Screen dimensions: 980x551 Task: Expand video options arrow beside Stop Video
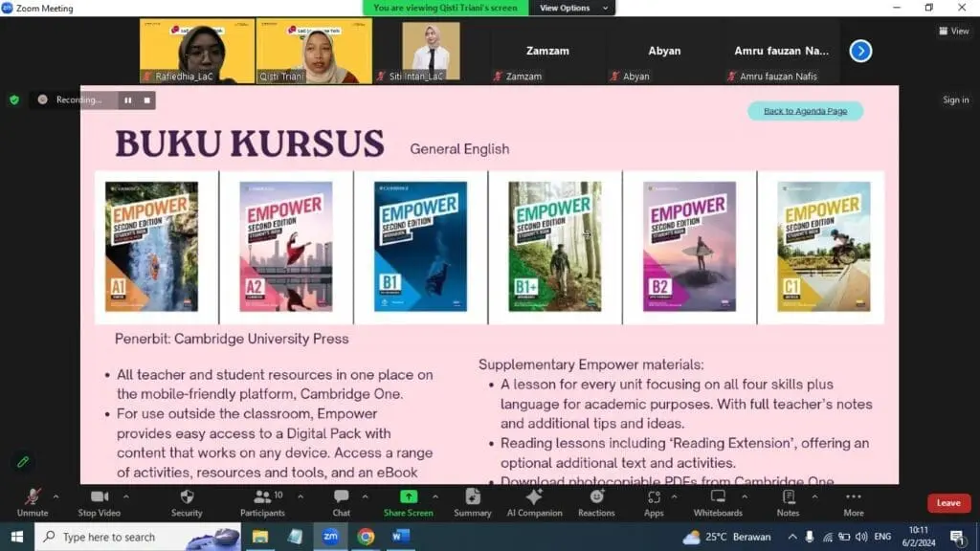125,496
